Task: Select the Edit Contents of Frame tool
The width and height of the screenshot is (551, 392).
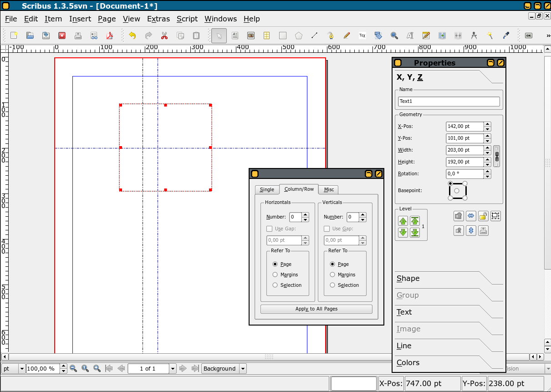Action: [410, 36]
